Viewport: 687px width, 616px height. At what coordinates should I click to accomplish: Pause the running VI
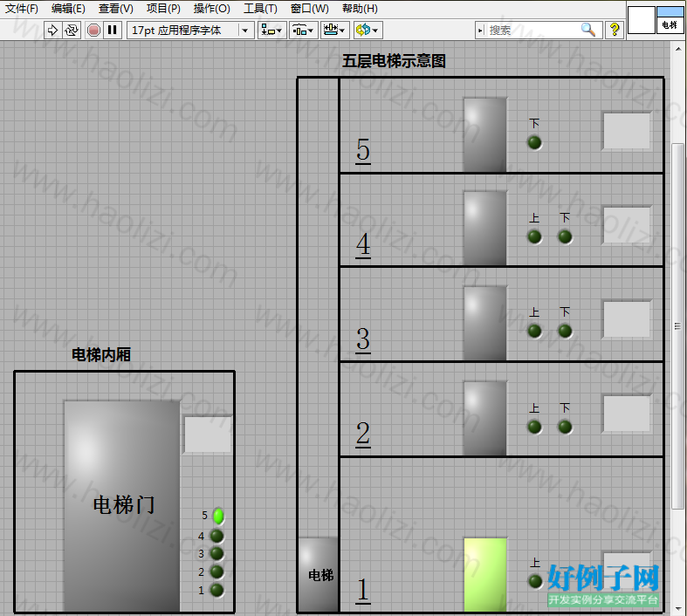112,31
